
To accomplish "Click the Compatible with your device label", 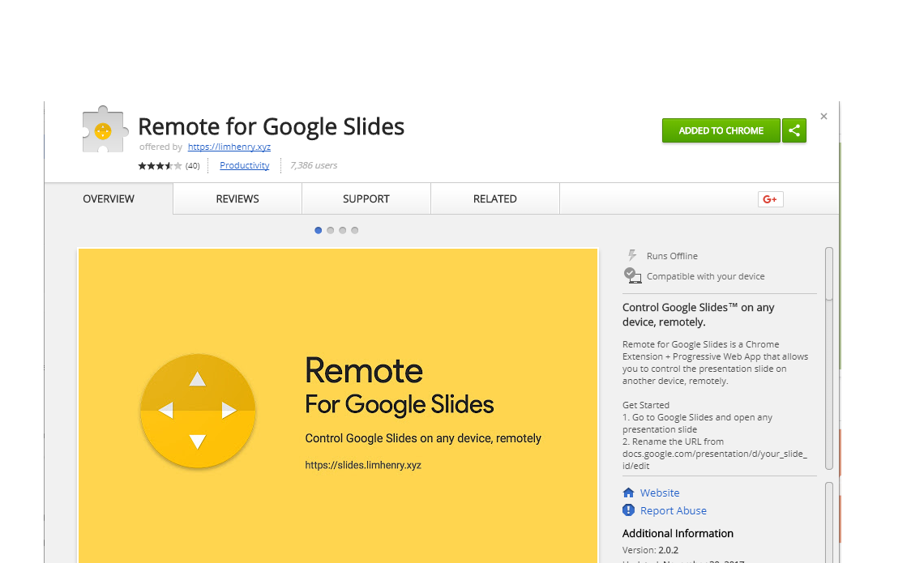I will click(x=705, y=276).
